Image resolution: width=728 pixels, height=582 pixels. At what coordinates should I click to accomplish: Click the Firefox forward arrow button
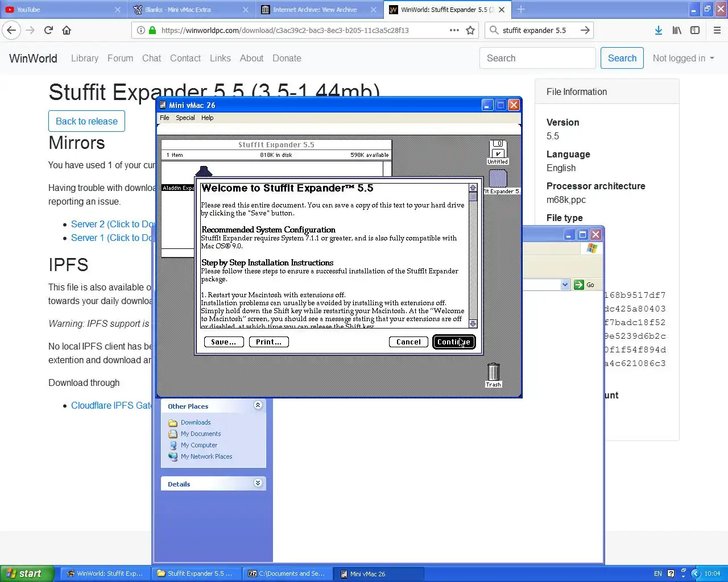click(30, 30)
